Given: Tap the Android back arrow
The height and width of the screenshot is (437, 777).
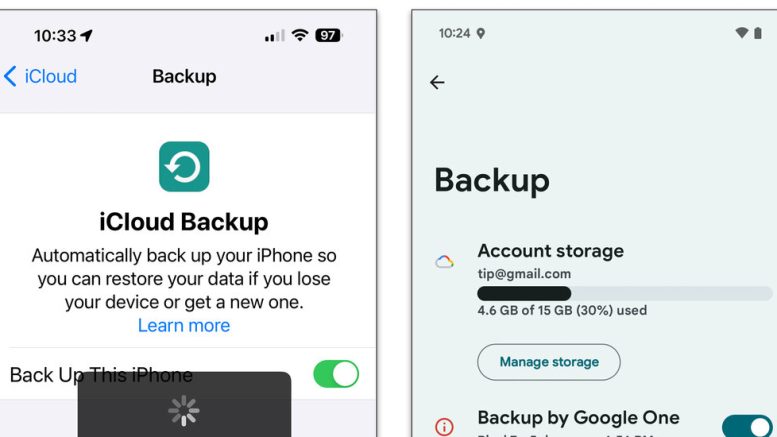Looking at the screenshot, I should pos(437,82).
